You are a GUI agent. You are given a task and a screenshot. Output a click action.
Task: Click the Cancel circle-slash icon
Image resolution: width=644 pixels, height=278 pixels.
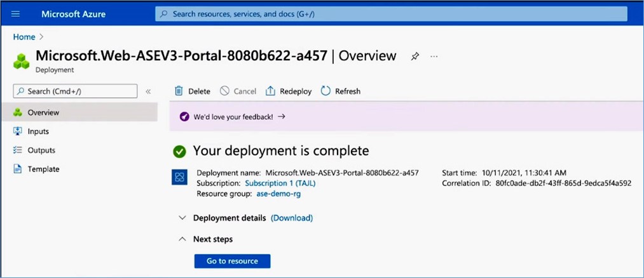click(224, 91)
